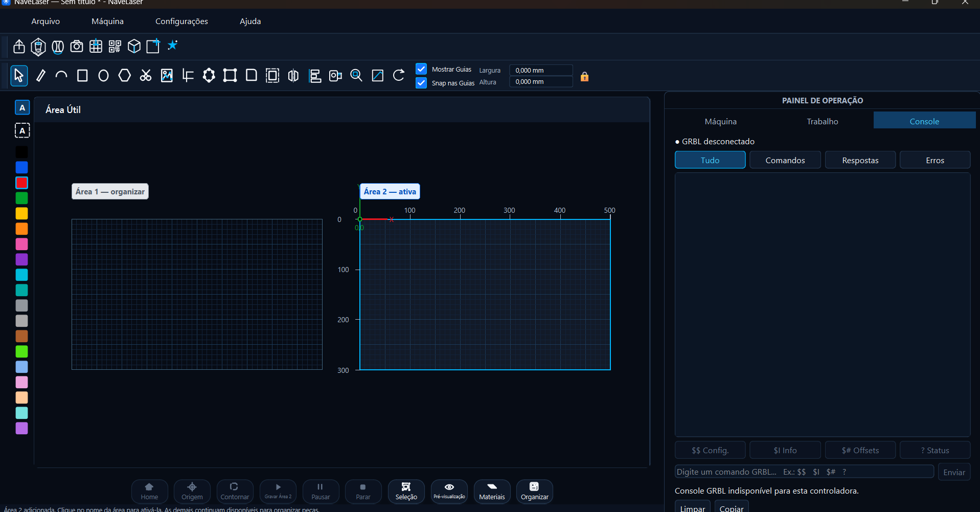Click the Limpar button
The image size is (980, 512).
pos(693,507)
